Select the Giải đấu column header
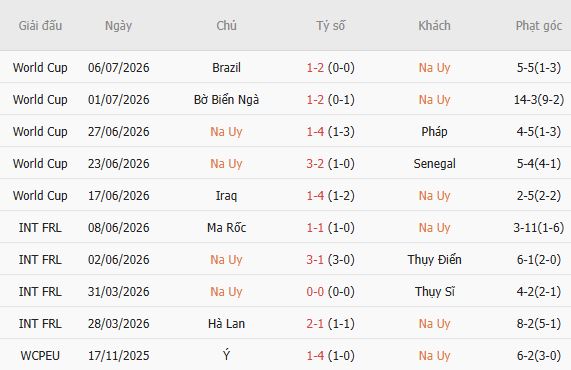This screenshot has height=370, width=571. (x=40, y=25)
